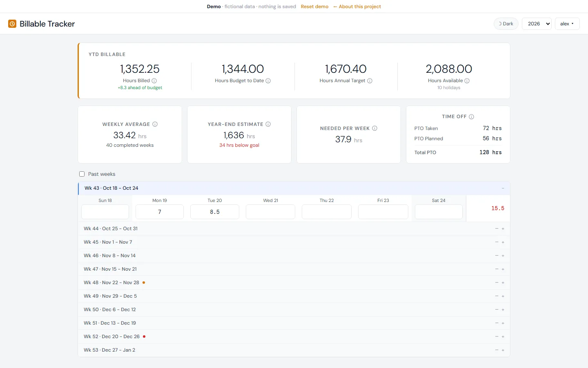Click the "40 completed weeks" text
588x368 pixels.
(x=130, y=145)
